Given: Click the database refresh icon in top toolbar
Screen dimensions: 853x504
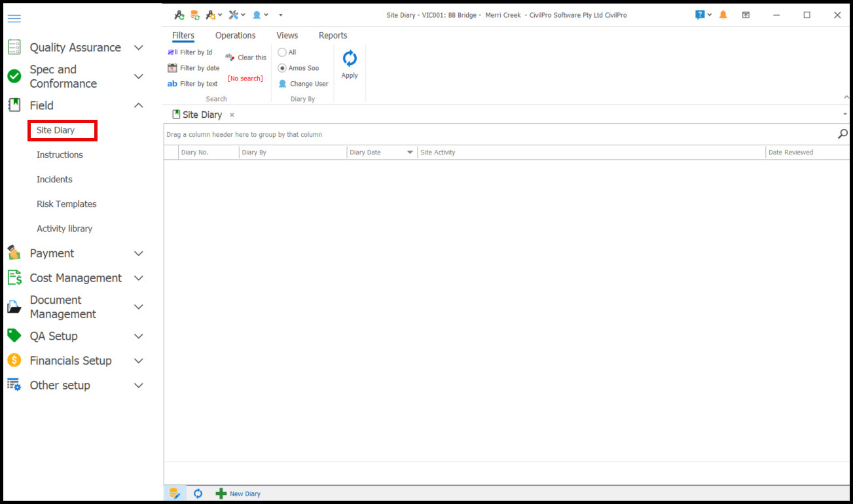Looking at the screenshot, I should [195, 15].
